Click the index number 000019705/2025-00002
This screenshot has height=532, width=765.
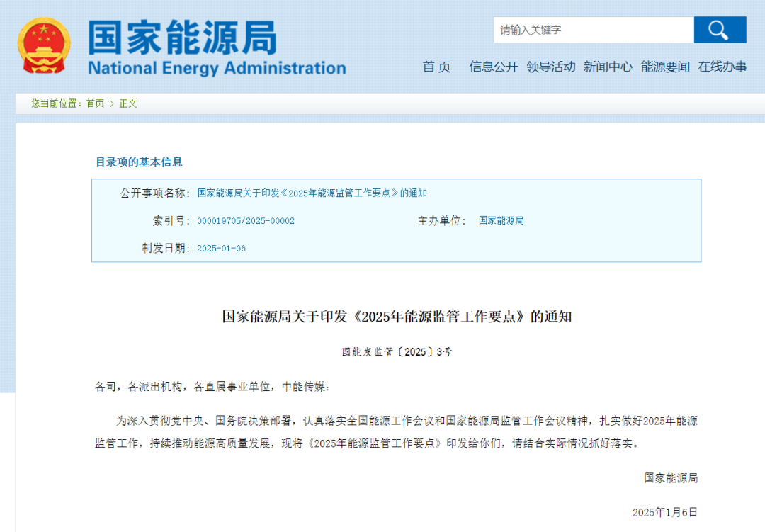coord(246,221)
